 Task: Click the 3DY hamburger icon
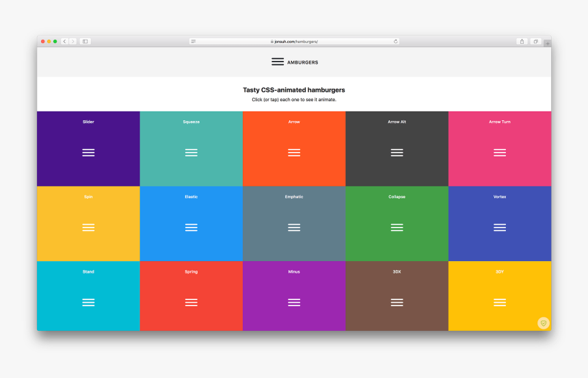pos(500,303)
